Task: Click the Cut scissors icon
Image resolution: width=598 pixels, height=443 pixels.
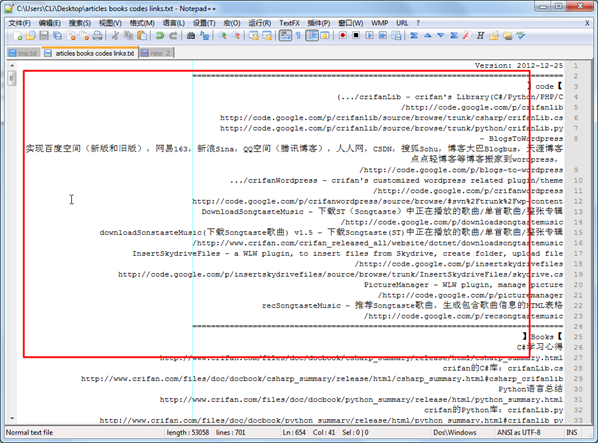Action: coord(115,36)
